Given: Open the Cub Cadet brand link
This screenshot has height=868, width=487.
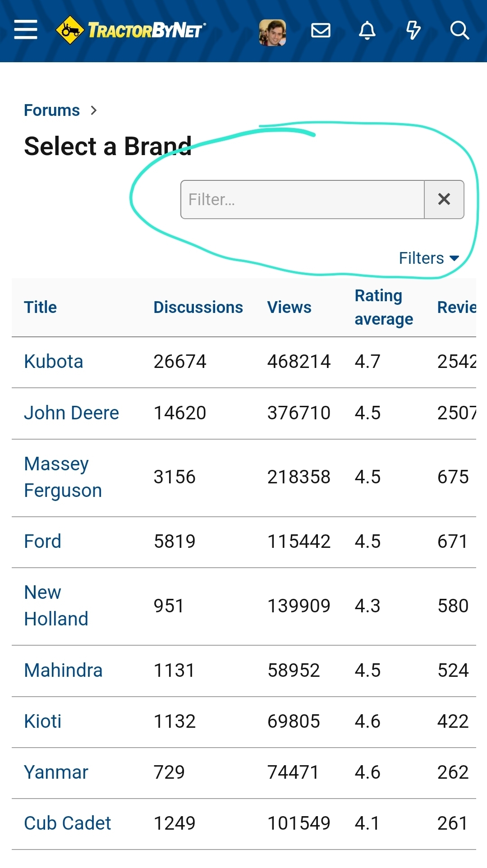Looking at the screenshot, I should (67, 823).
